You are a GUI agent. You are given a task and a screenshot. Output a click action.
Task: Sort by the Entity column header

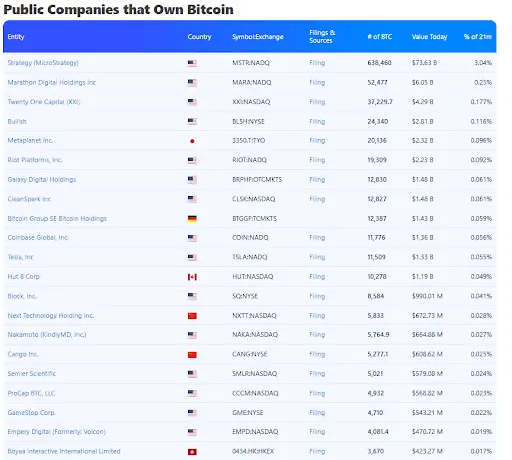coord(16,37)
